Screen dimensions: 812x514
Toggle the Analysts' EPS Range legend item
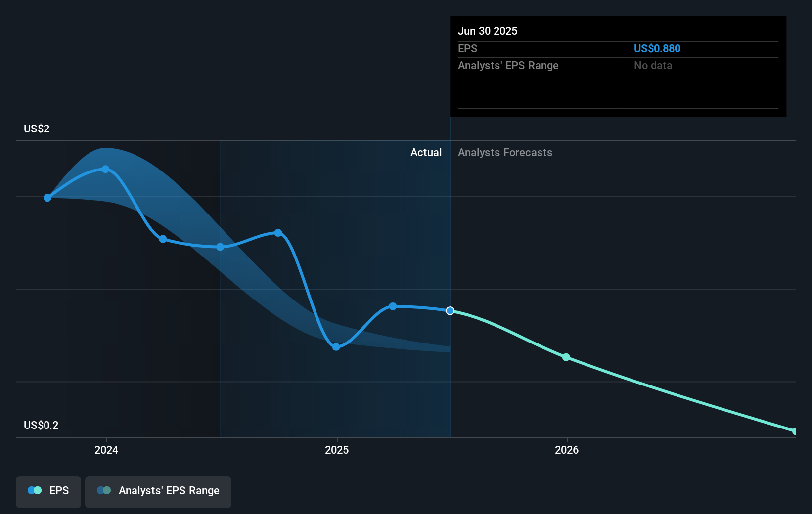(x=158, y=491)
